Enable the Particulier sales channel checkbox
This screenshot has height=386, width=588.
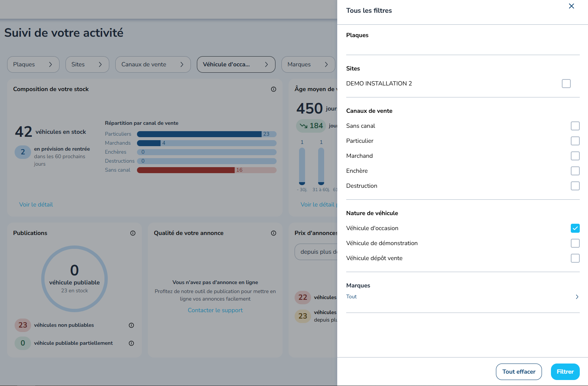[575, 141]
